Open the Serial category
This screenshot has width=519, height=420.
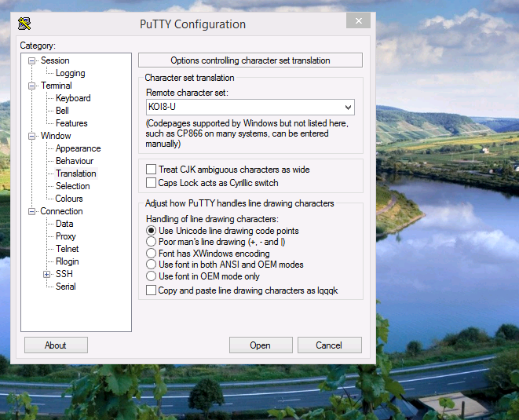click(x=65, y=287)
